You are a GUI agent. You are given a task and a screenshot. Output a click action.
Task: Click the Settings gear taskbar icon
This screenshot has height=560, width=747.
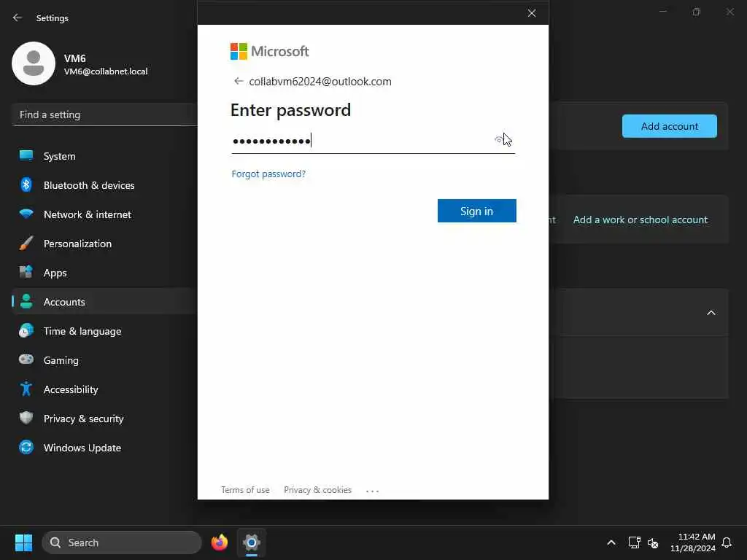(252, 542)
